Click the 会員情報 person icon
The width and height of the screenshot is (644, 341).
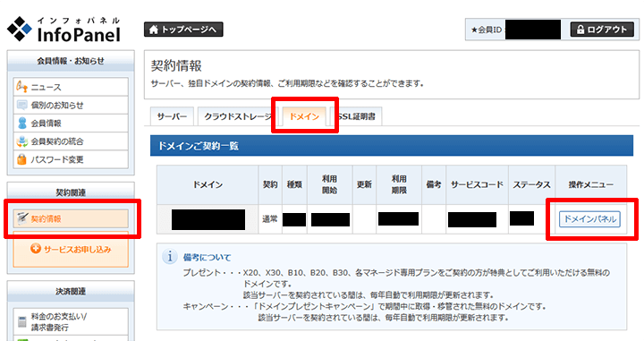pos(22,123)
